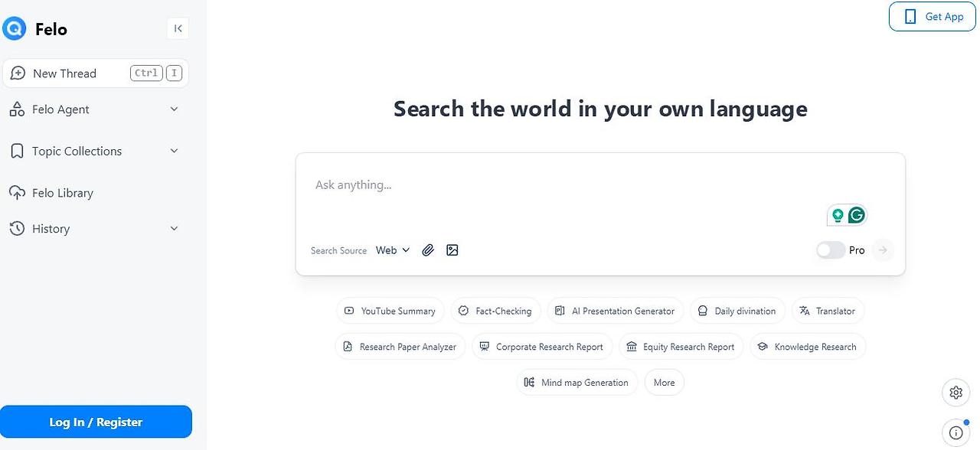Start a New Thread
The width and height of the screenshot is (980, 450).
coord(96,73)
